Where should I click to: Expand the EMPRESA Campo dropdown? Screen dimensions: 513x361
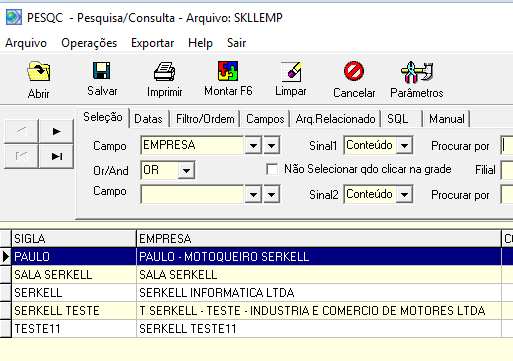253,145
